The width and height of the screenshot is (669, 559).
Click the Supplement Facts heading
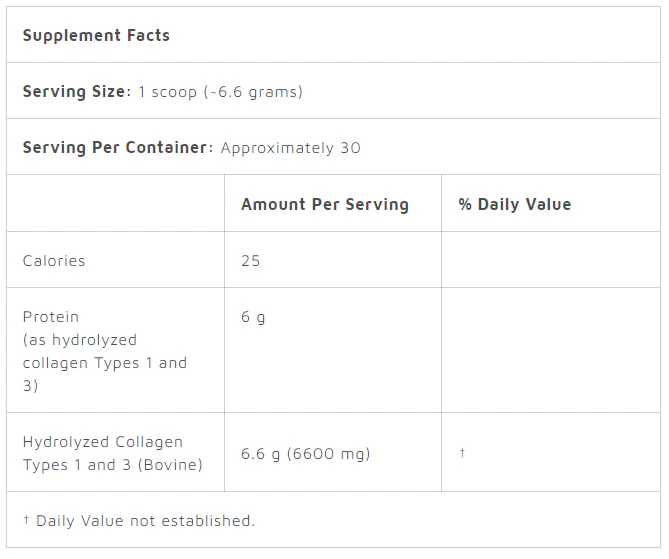tap(96, 35)
